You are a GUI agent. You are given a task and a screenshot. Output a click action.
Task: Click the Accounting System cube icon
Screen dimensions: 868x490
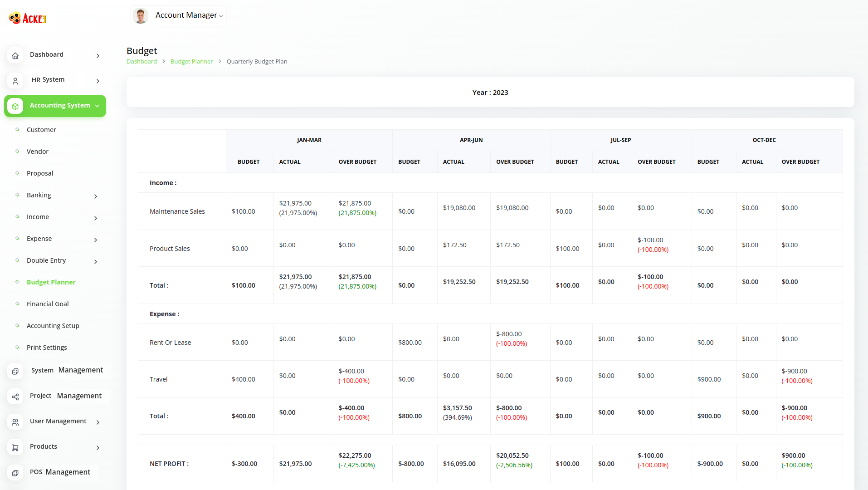tap(15, 106)
